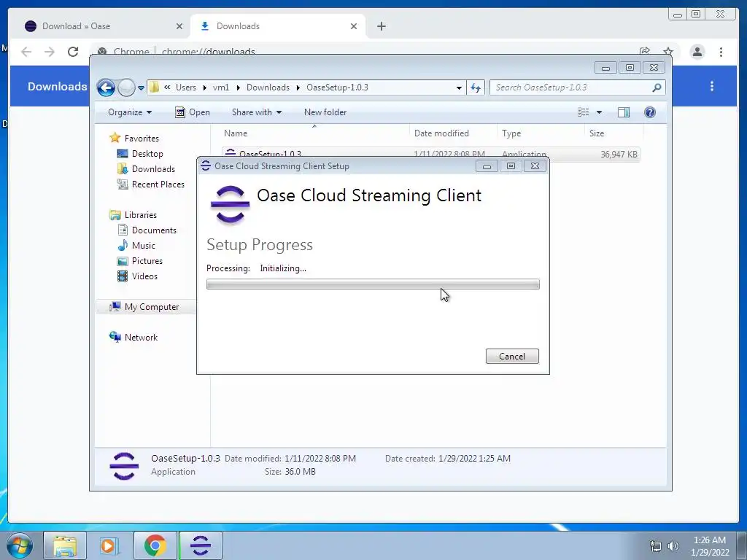Open the Chrome three-dot menu

[721, 52]
